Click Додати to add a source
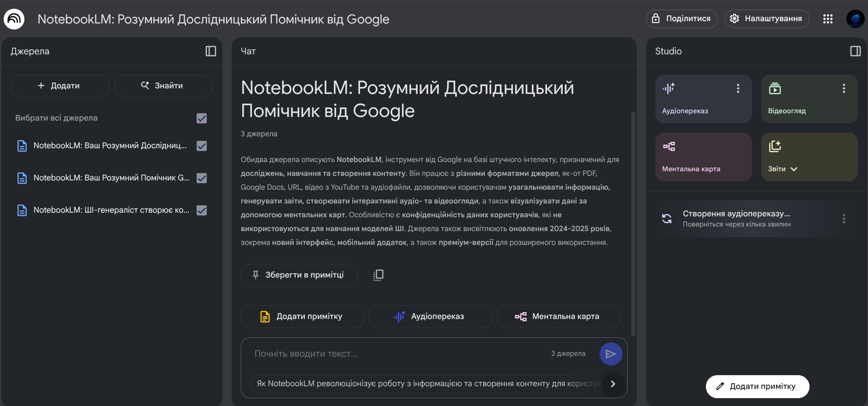868x406 pixels. (x=60, y=86)
